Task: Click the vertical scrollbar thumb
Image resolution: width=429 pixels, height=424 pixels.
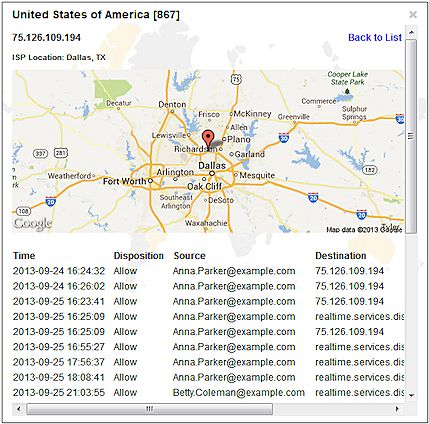Action: pos(411,136)
